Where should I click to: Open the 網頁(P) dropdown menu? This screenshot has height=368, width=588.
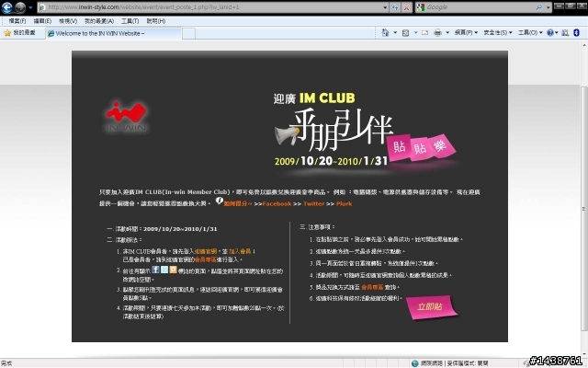(466, 33)
